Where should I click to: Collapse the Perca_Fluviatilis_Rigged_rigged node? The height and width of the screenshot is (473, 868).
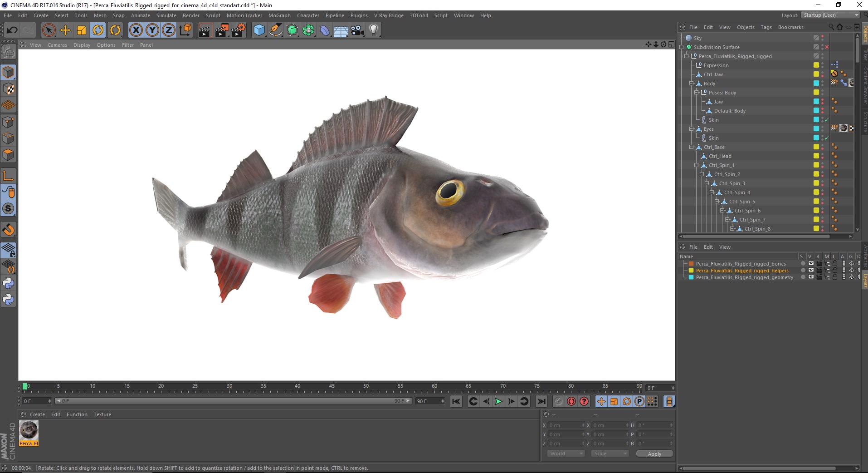tap(687, 56)
